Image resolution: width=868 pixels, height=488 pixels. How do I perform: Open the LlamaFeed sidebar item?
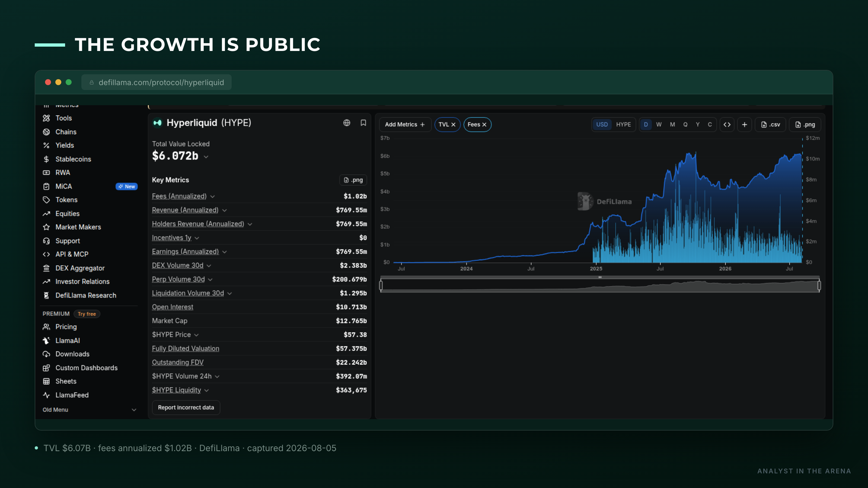coord(72,395)
